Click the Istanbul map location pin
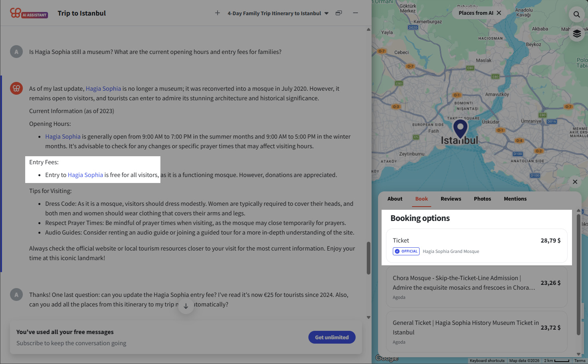Image resolution: width=588 pixels, height=364 pixels. tap(460, 128)
